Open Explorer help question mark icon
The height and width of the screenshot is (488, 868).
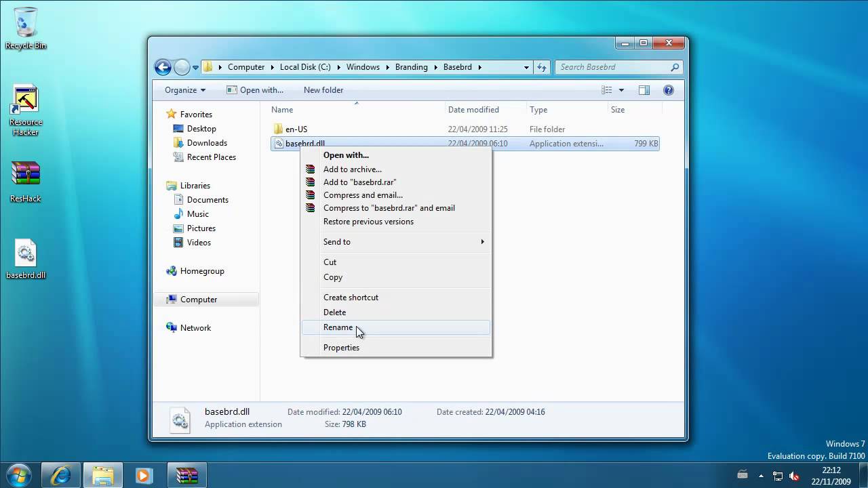click(x=668, y=90)
